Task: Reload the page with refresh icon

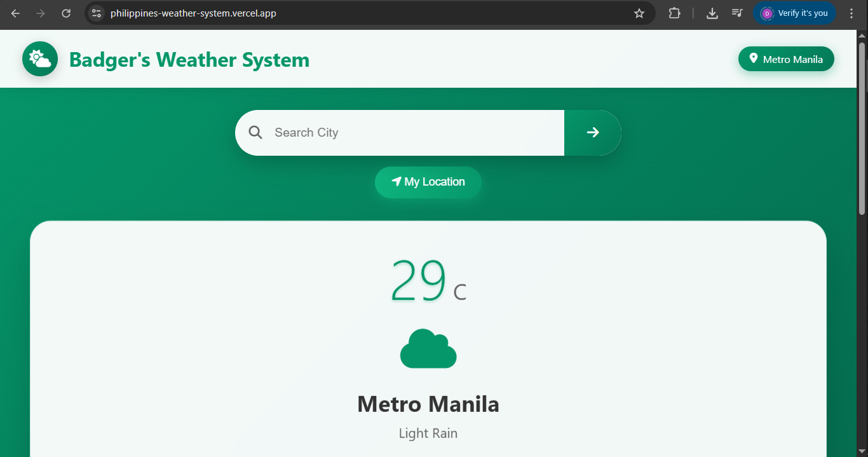Action: pos(66,13)
